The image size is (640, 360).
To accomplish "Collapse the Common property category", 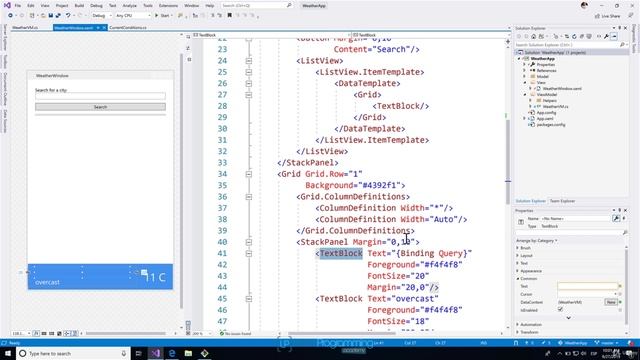I will [518, 279].
